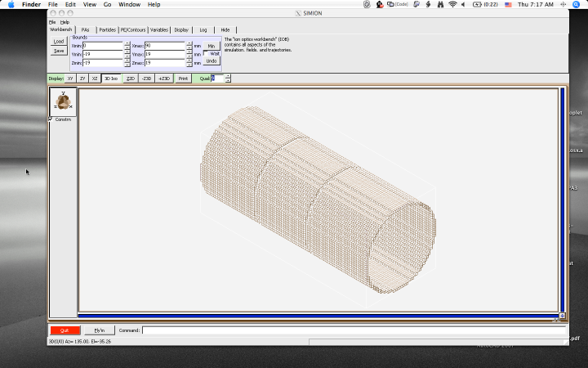
Task: Click the +Z3D button
Action: pos(164,79)
